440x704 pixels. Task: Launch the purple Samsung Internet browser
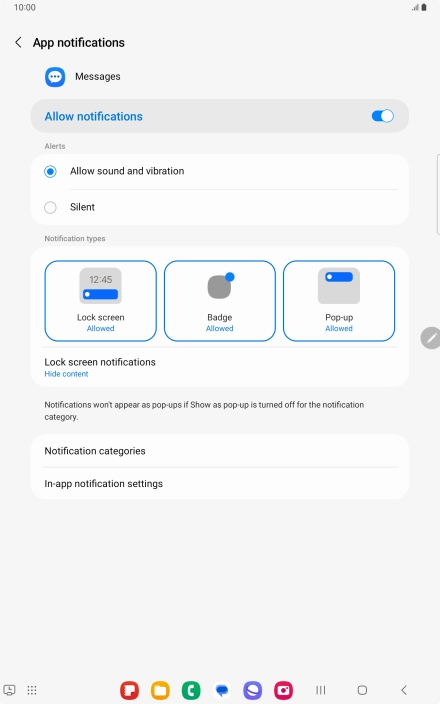click(253, 690)
